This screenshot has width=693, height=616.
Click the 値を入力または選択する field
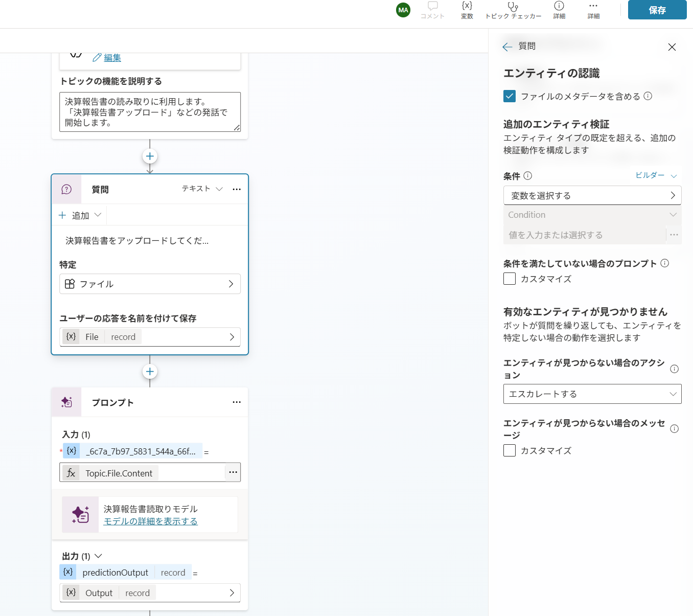point(585,235)
